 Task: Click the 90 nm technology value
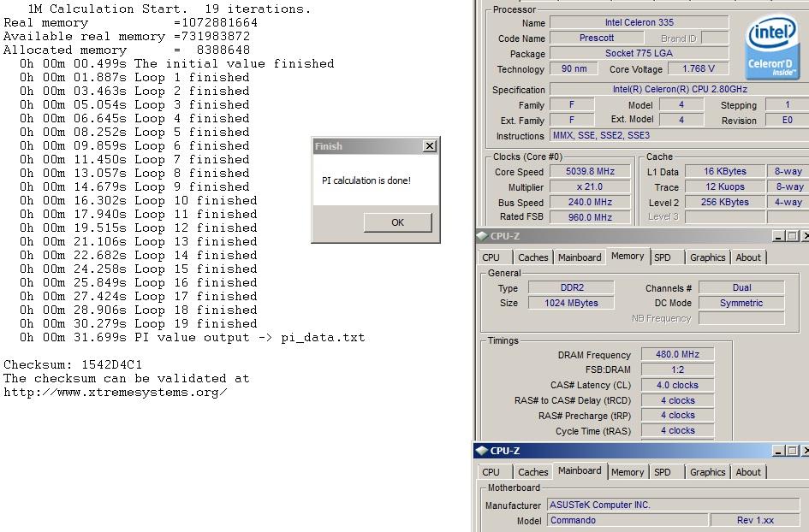574,68
